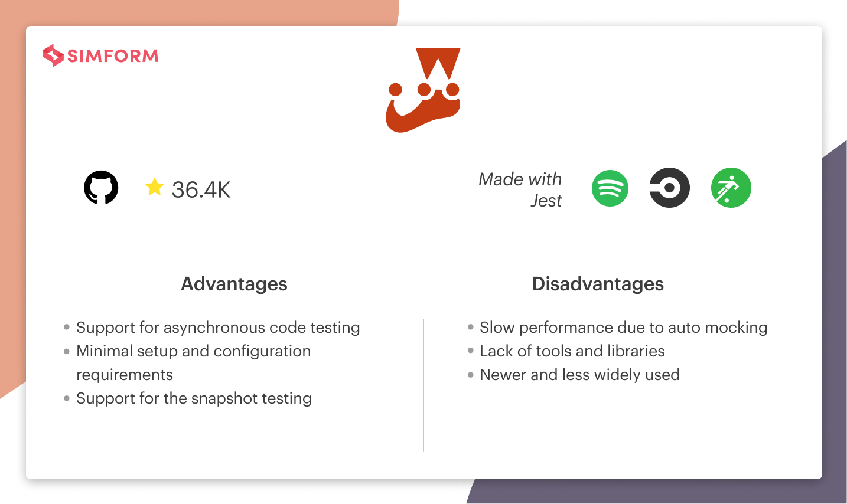Click the yellow star icon
Viewport: 847px width, 504px height.
click(154, 187)
